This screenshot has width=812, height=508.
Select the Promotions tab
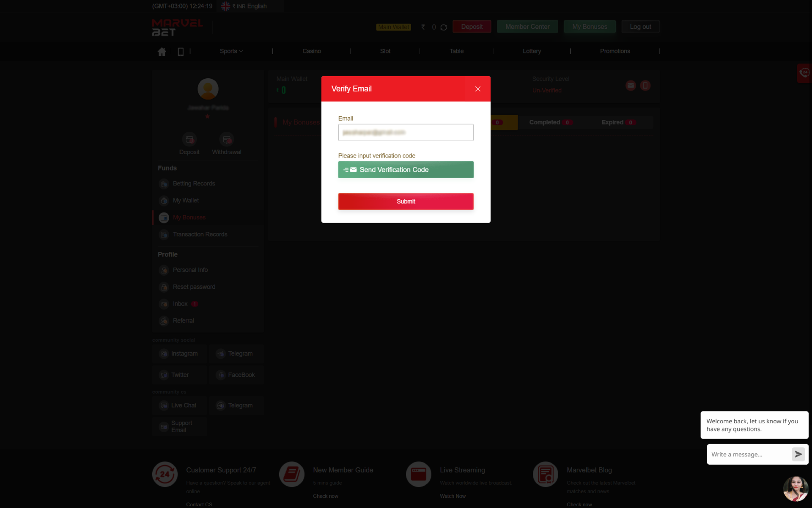click(615, 51)
